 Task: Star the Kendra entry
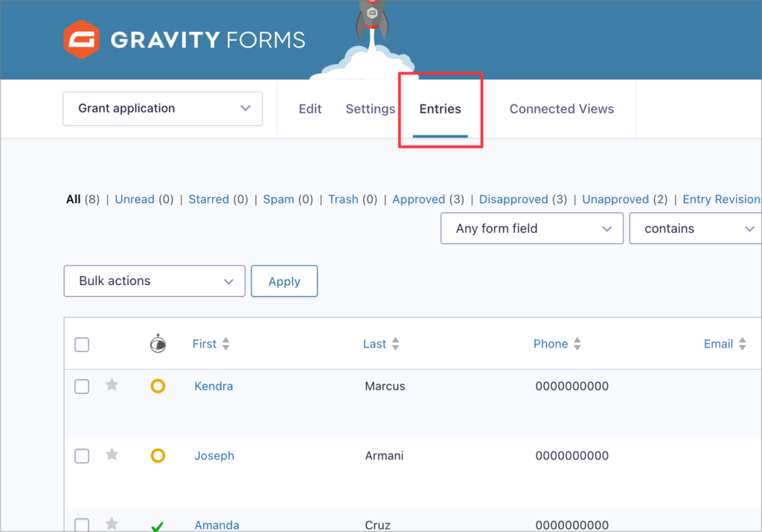112,385
